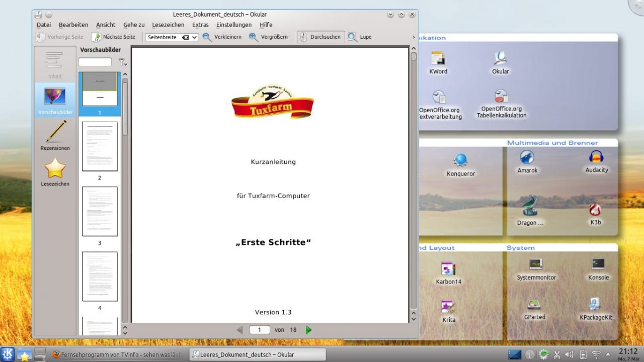Launch Dragon Player from desktop

tap(530, 211)
